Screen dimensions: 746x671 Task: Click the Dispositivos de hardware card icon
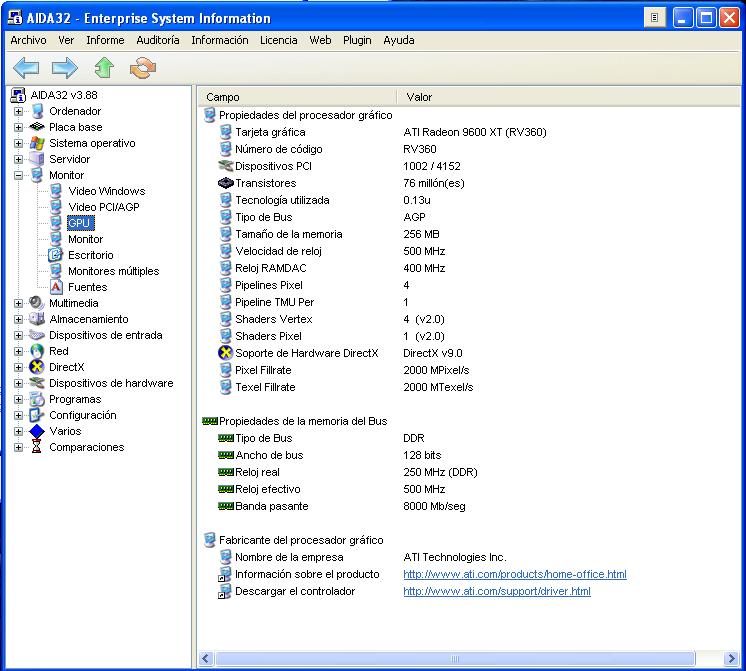pyautogui.click(x=37, y=383)
